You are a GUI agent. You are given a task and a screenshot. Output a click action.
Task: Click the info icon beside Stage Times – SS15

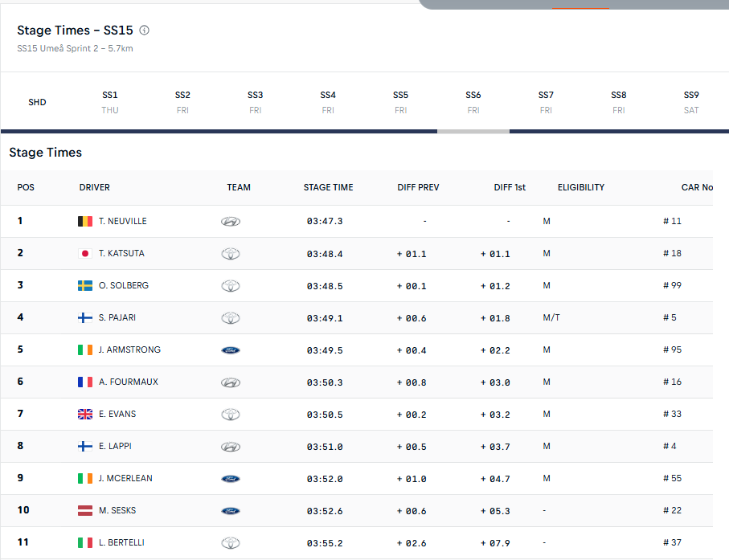[x=145, y=31]
